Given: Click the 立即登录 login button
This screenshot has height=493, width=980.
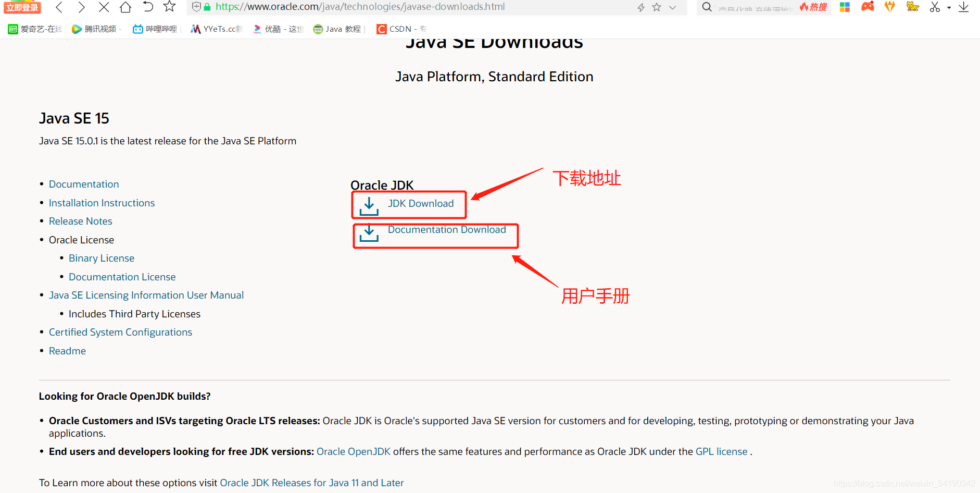Looking at the screenshot, I should pos(22,7).
